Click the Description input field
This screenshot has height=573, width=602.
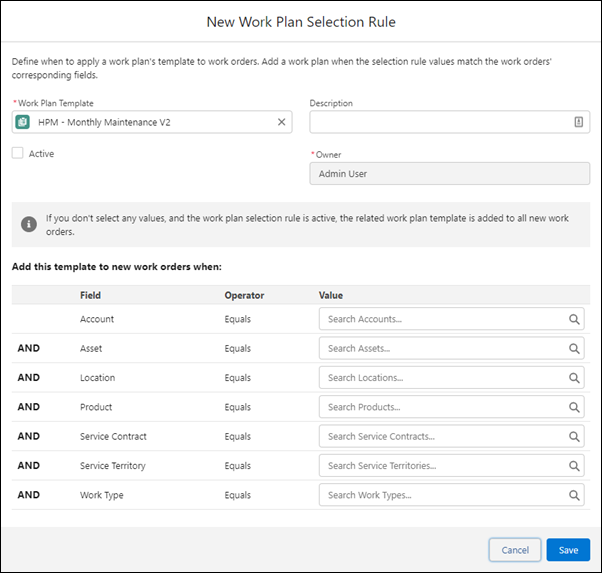point(450,122)
